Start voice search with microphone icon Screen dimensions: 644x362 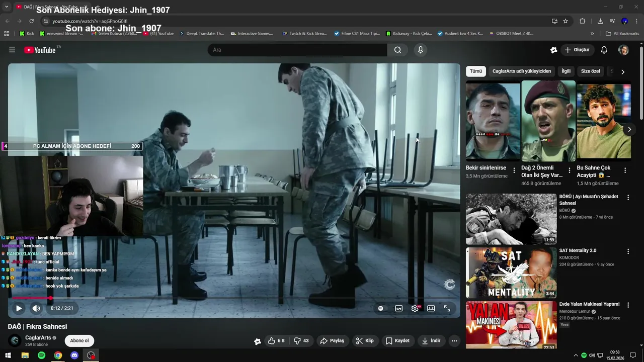tap(421, 50)
